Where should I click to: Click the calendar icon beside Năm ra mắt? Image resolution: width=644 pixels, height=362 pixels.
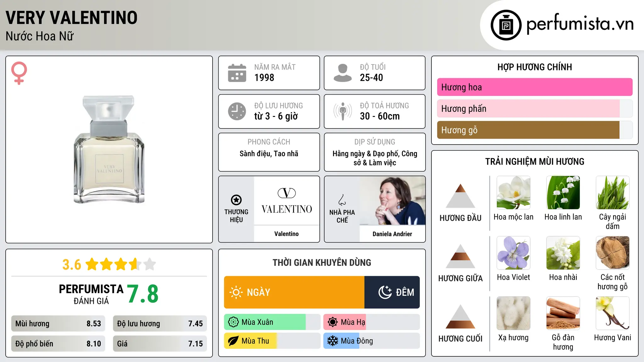(237, 73)
